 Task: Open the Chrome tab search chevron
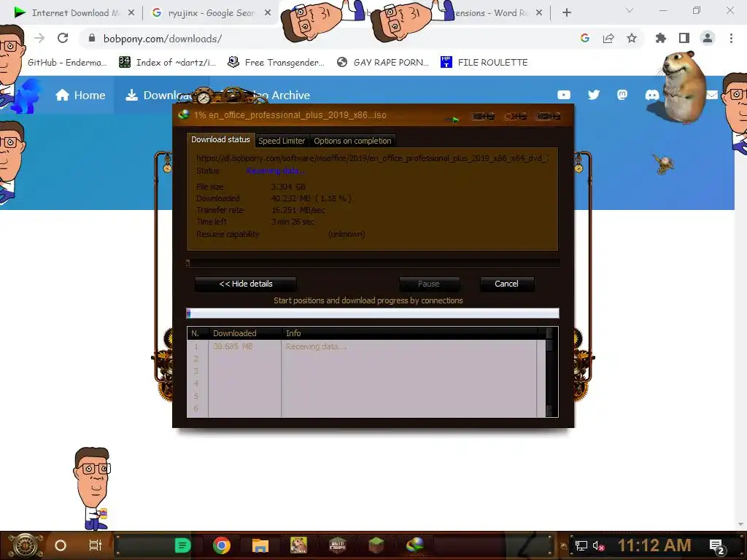(630, 10)
